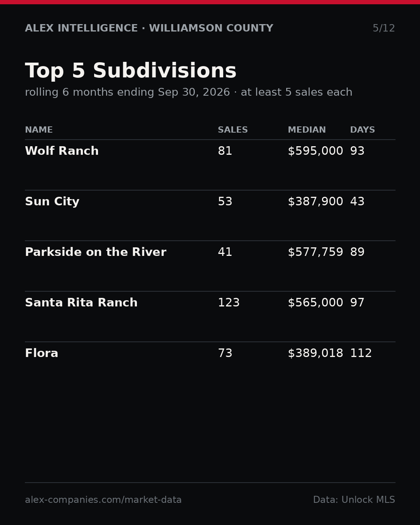
Task: Select the $595,000 median price for Wolf Ranch
Action: [315, 151]
